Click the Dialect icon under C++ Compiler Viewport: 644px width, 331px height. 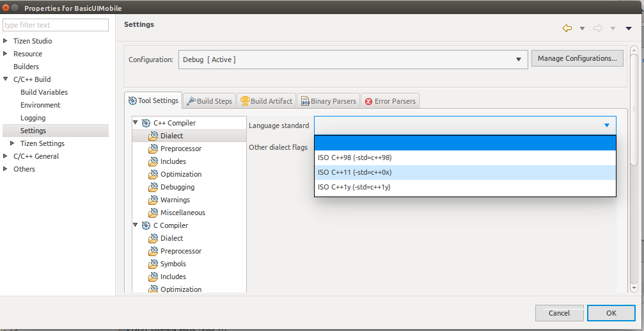153,136
